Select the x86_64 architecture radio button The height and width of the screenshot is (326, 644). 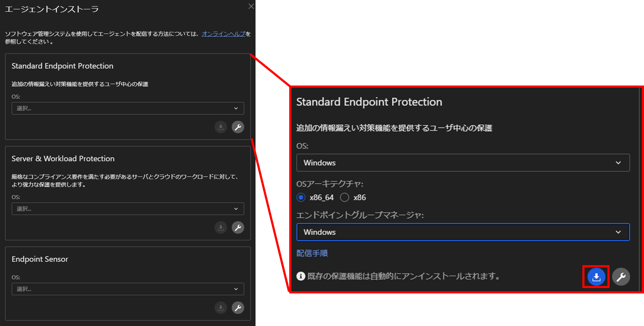pyautogui.click(x=301, y=198)
